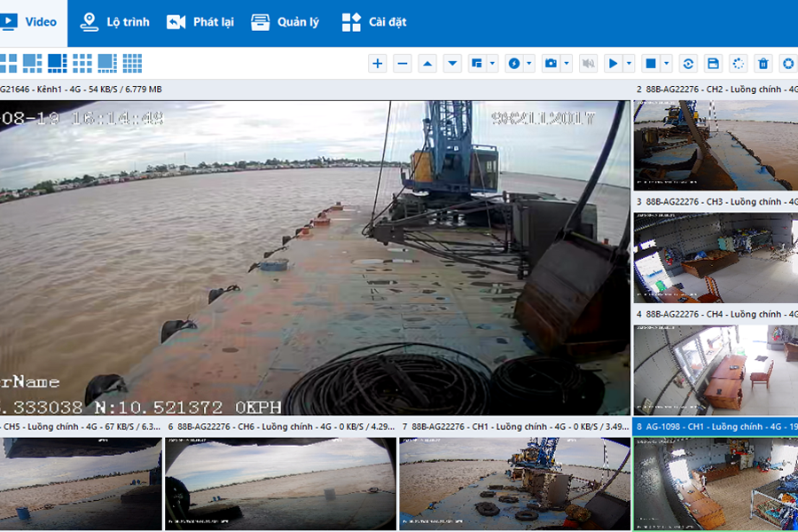Click the down arrow toolbar icon
798x532 pixels.
[x=452, y=64]
